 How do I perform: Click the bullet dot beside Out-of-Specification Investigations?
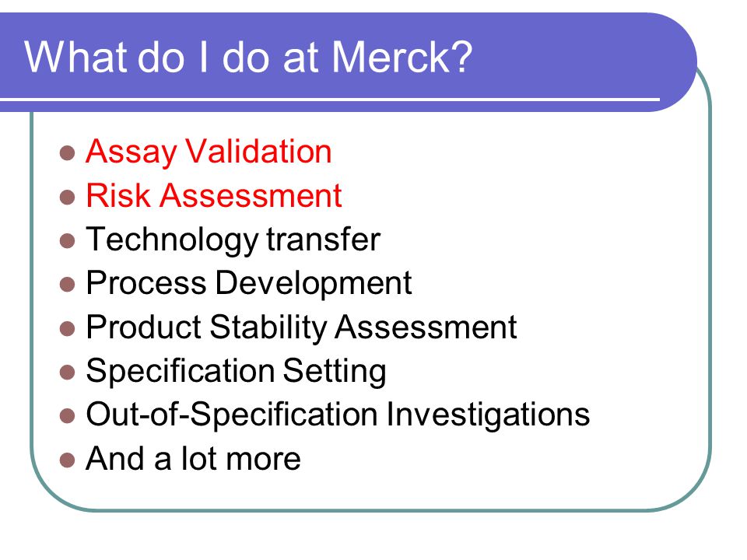tap(67, 416)
